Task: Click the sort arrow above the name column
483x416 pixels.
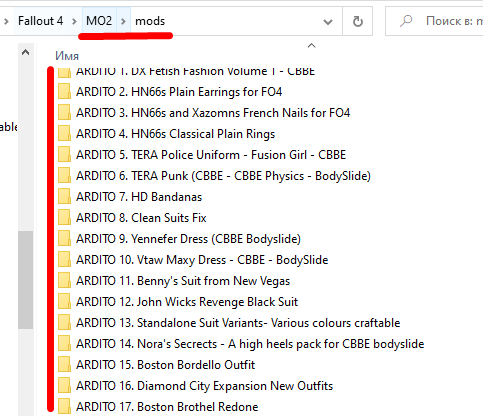Action: tap(311, 46)
